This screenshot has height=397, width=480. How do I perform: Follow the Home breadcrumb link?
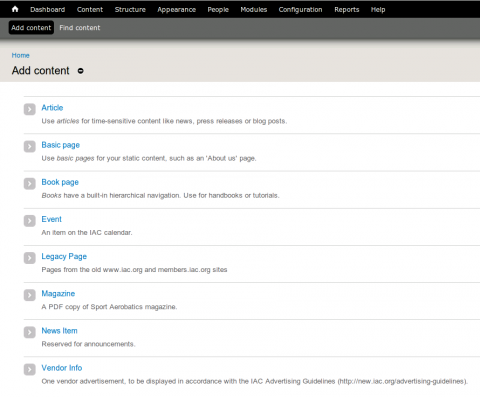21,55
